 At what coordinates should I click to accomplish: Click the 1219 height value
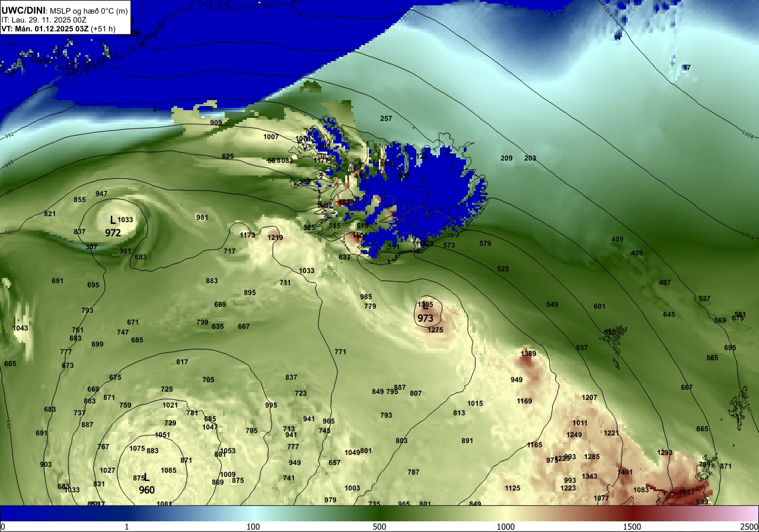tap(275, 238)
